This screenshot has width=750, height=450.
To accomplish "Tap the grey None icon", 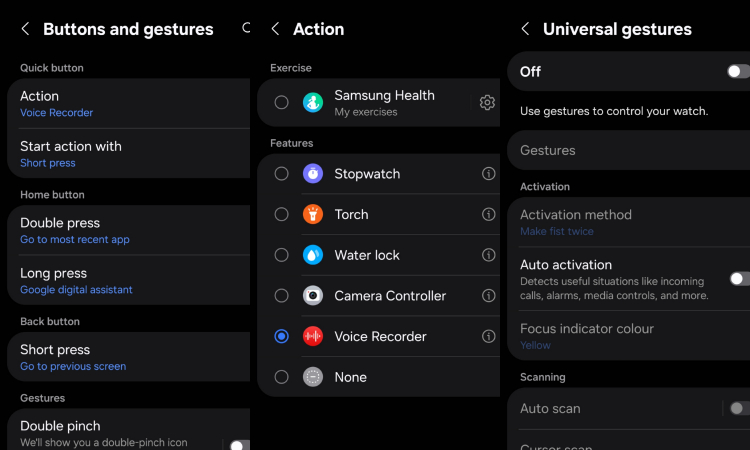I will click(313, 377).
